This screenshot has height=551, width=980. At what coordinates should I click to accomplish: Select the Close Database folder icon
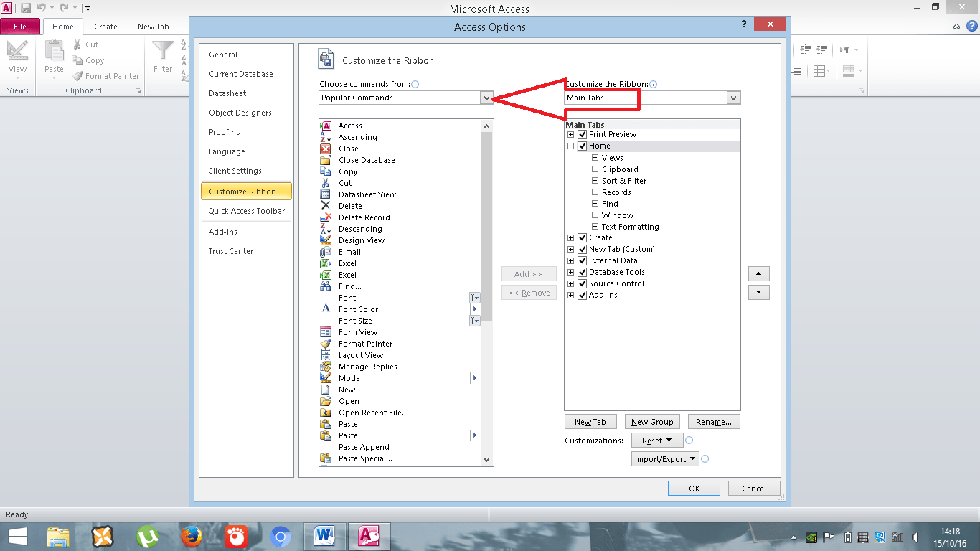pos(325,160)
